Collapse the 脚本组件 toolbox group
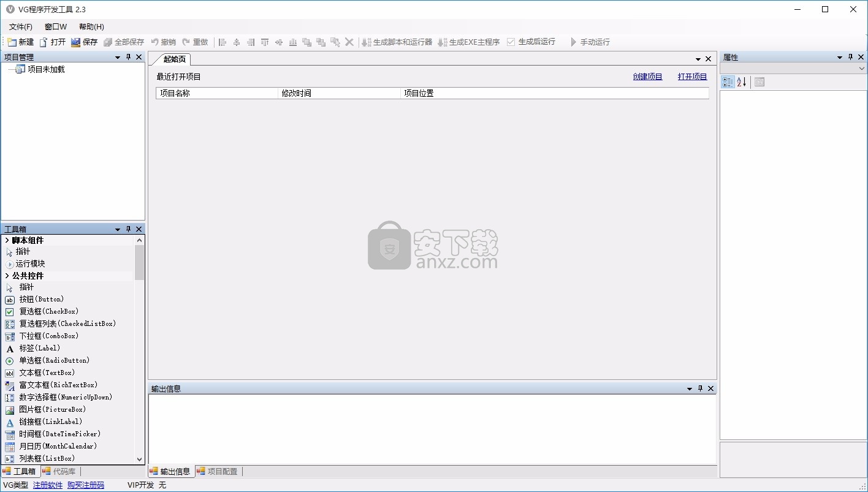 7,240
